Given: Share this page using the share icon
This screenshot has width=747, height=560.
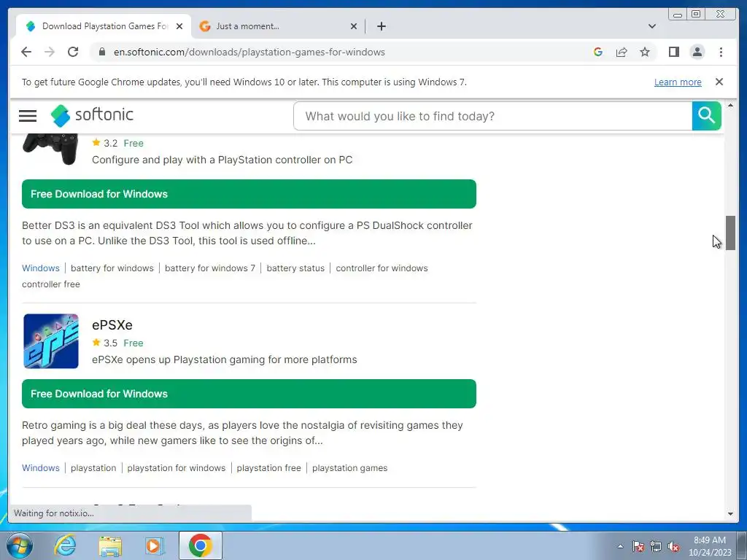Looking at the screenshot, I should 622,52.
